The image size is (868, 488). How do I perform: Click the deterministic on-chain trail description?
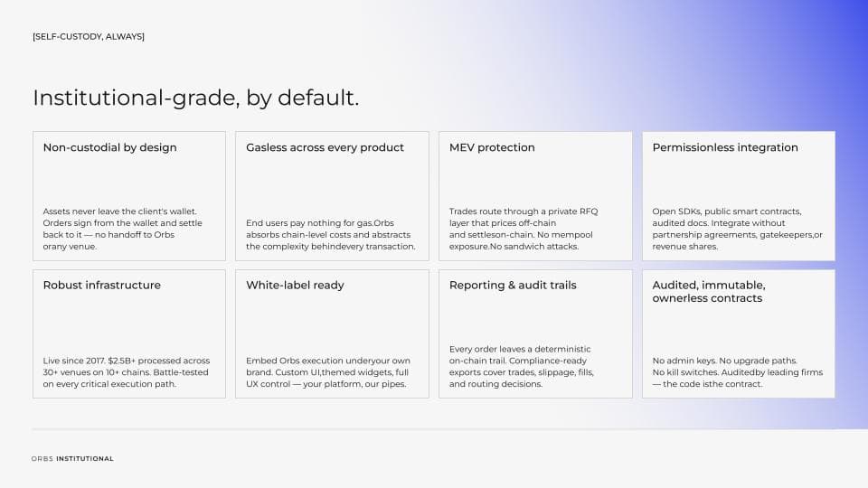coord(522,366)
